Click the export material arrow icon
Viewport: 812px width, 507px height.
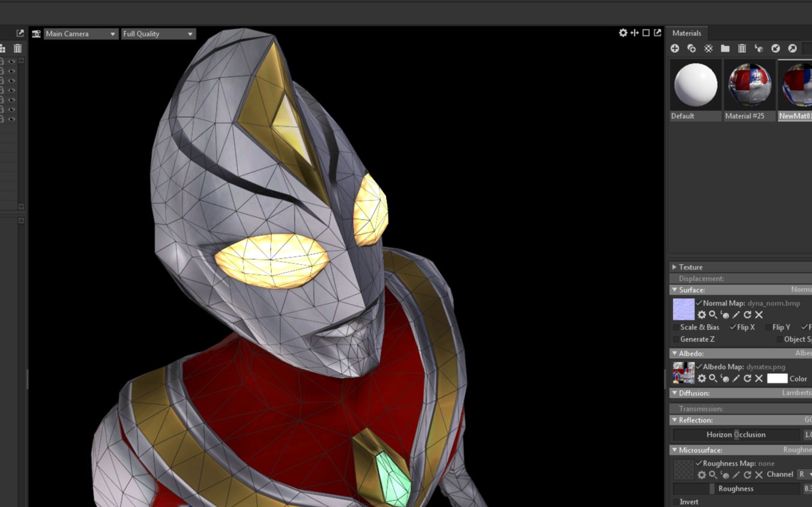point(792,49)
